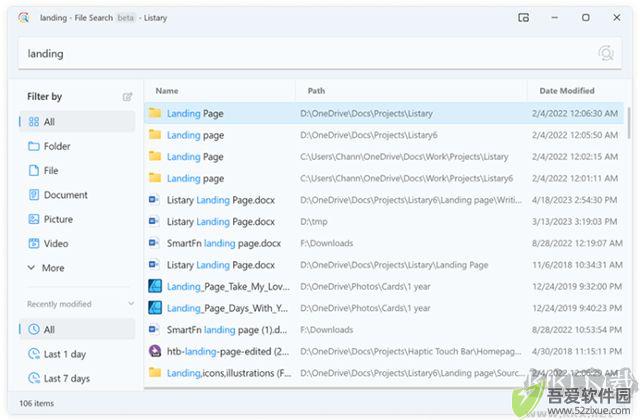Filter results by File
The height and width of the screenshot is (420, 640).
point(77,170)
